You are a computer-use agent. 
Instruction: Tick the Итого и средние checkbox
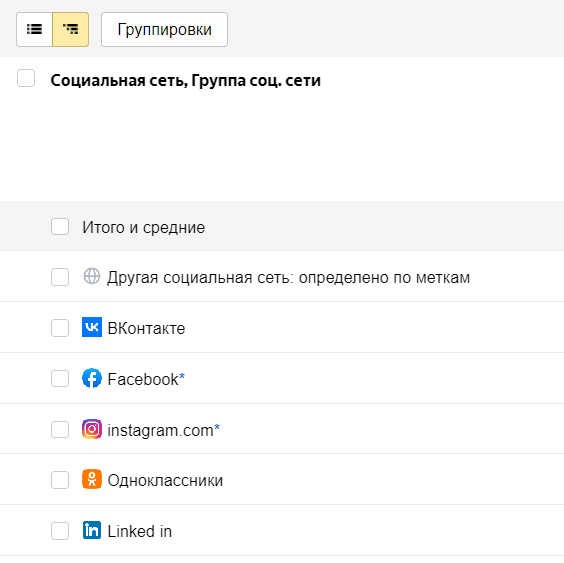[60, 227]
